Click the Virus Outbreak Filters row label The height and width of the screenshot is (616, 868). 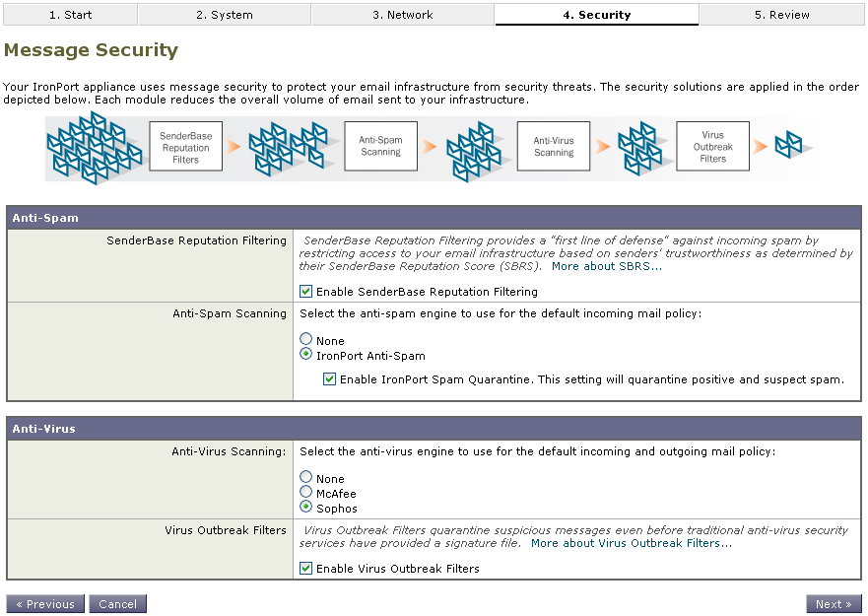[x=226, y=530]
